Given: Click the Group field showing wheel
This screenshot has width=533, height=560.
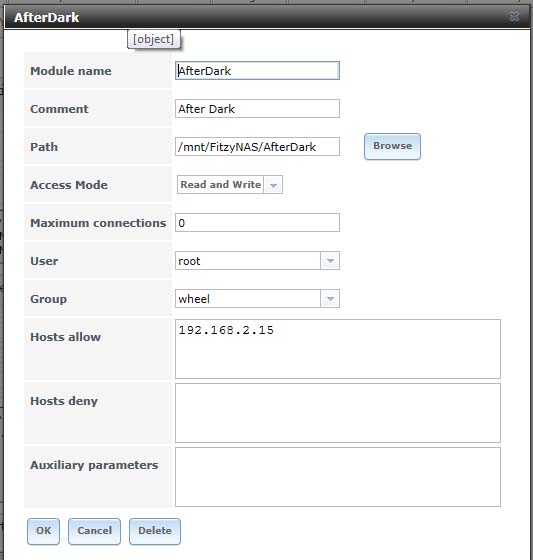Looking at the screenshot, I should tap(248, 299).
